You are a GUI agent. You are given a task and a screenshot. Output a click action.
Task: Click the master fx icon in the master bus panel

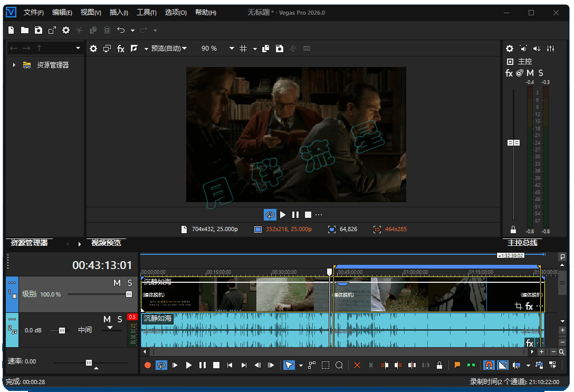point(509,73)
